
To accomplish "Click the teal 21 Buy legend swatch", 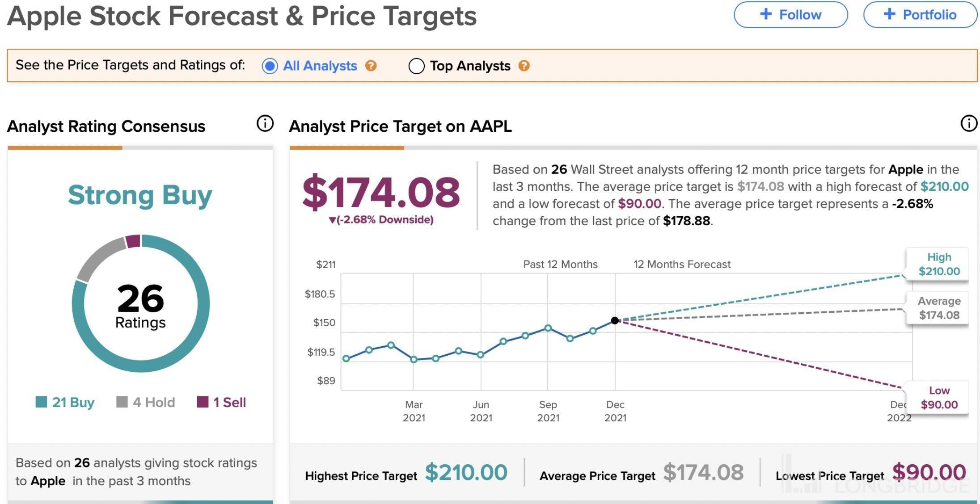I will click(41, 402).
